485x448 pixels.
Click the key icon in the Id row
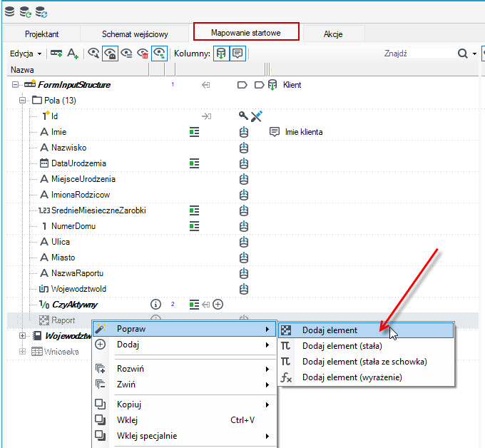coord(243,116)
